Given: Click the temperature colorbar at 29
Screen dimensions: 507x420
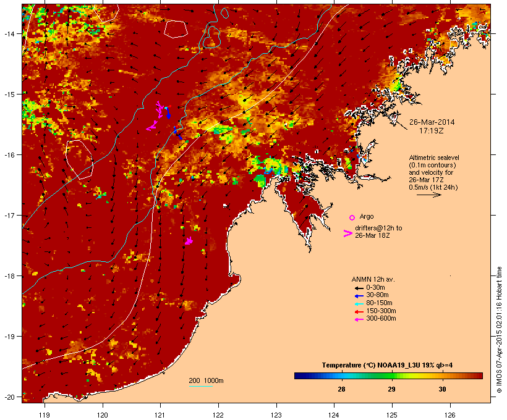Looking at the screenshot, I should (391, 376).
